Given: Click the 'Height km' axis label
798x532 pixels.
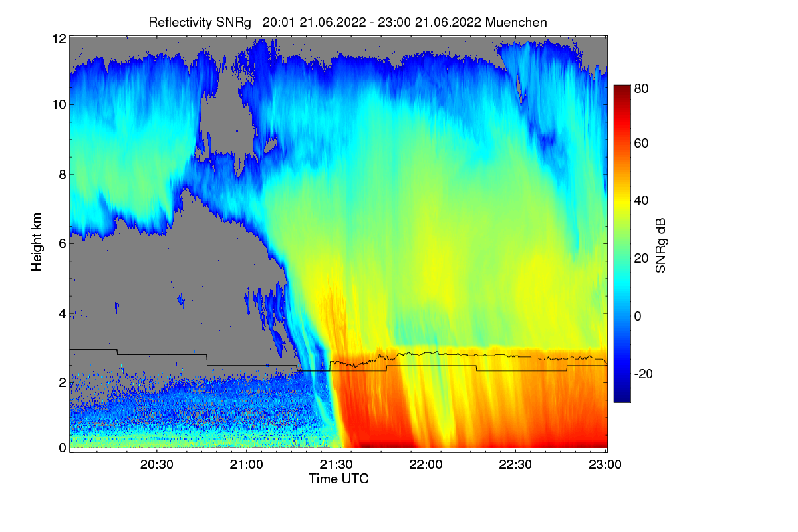Looking at the screenshot, I should click(37, 243).
